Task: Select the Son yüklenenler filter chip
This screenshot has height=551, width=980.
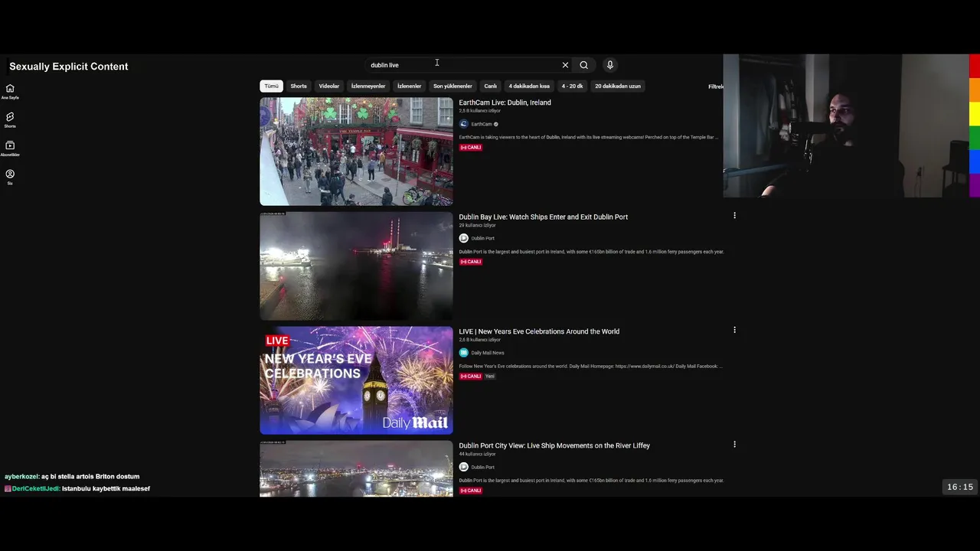Action: coord(452,86)
